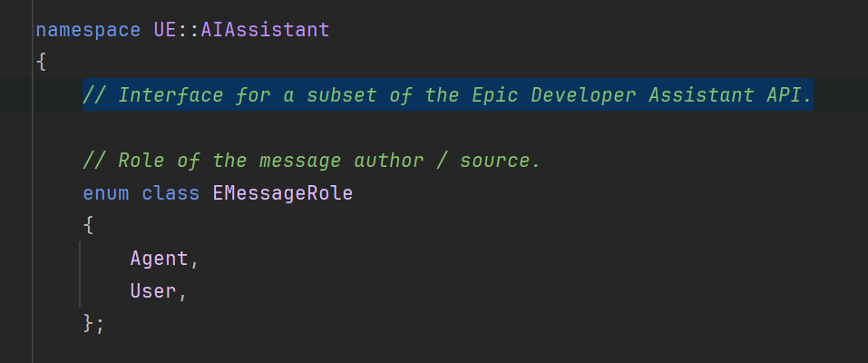Click the opening brace of EMessageRole enum
Image resolution: width=868 pixels, height=363 pixels.
88,226
